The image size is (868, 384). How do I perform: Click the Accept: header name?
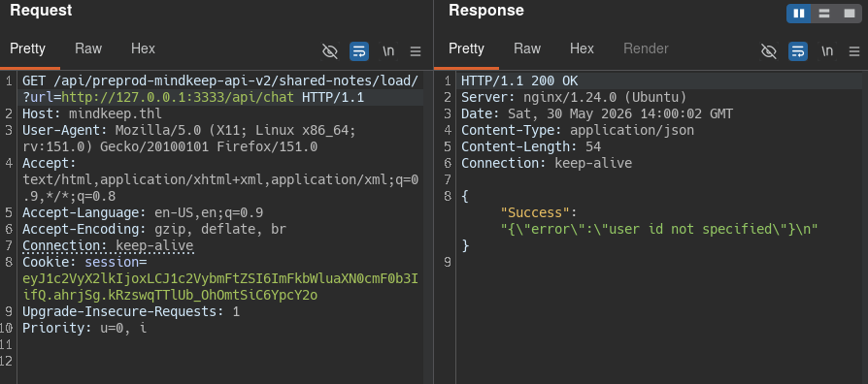pos(50,164)
